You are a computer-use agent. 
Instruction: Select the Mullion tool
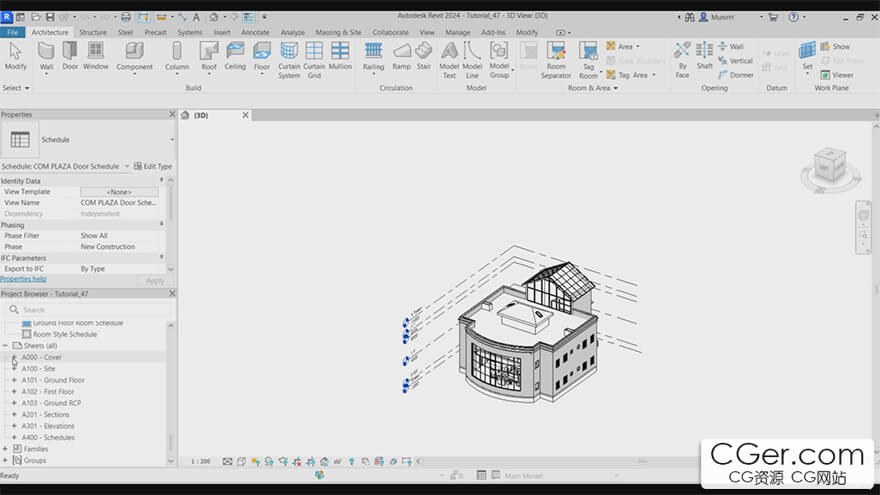pyautogui.click(x=340, y=56)
